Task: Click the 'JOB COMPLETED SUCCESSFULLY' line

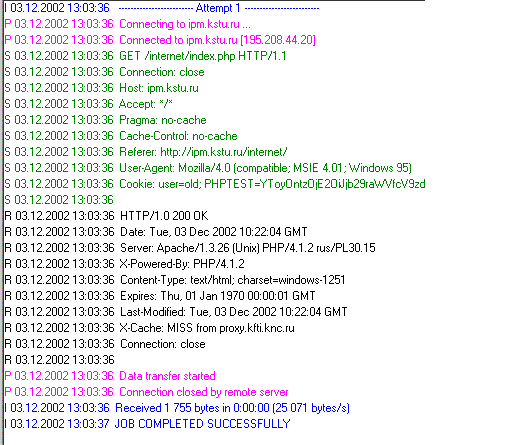Action: [147, 424]
